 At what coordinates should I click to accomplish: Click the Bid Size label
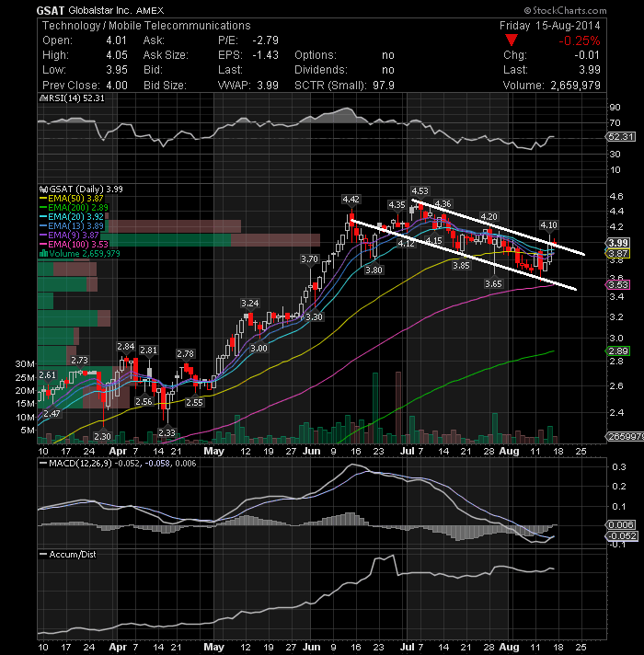165,86
